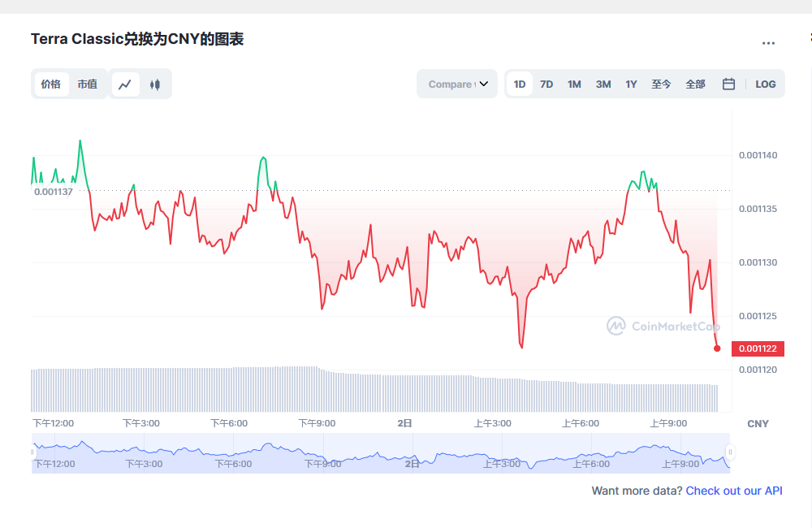The image size is (812, 528).
Task: Select the 3M time range
Action: pyautogui.click(x=603, y=84)
